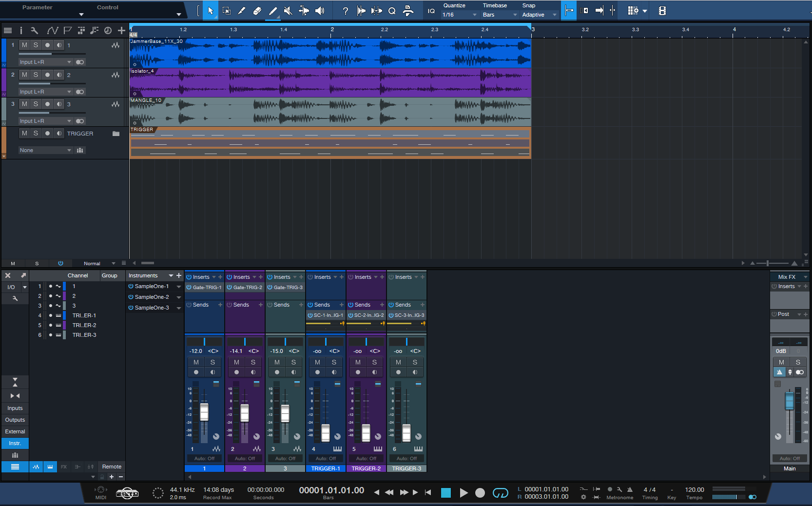Open the track list icon

[x=8, y=30]
